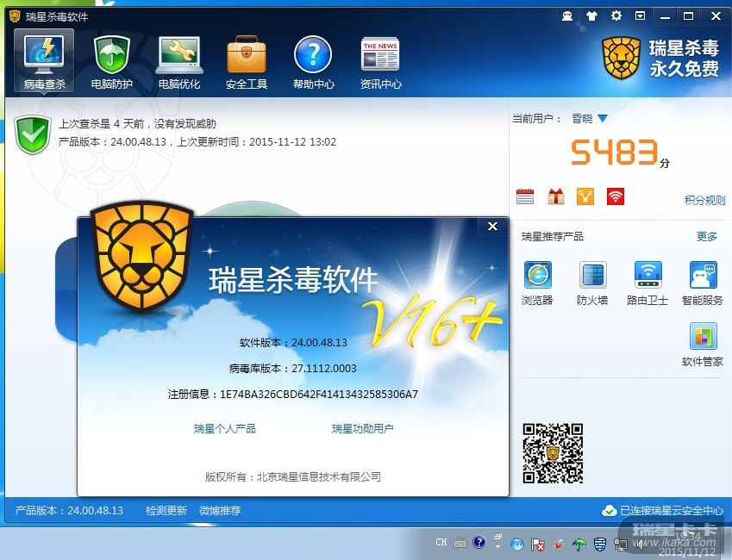Open the 路由卫士 router guard product

click(648, 283)
